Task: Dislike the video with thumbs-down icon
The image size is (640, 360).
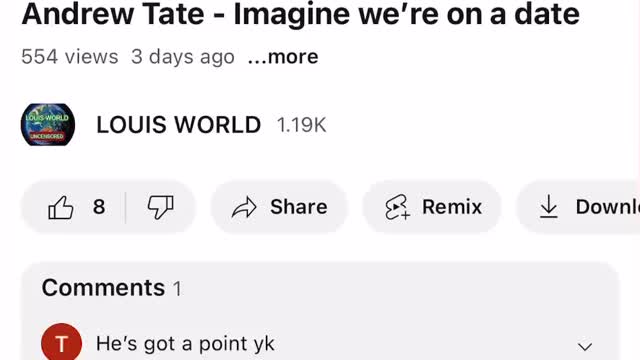Action: coord(160,207)
